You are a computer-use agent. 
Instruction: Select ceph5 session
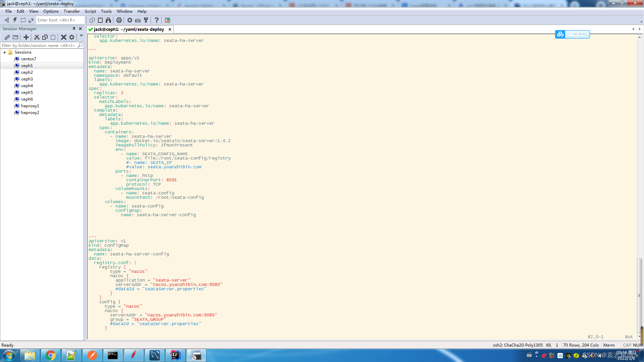click(x=27, y=93)
